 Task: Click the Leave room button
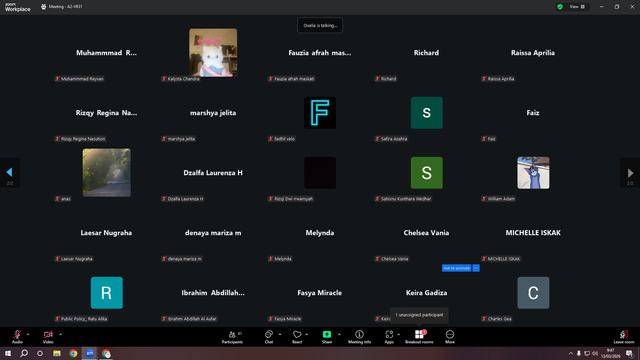coord(624,337)
